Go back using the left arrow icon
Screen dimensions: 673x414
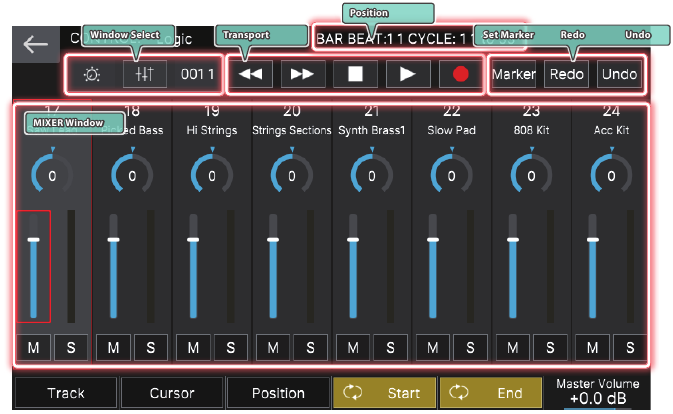click(x=36, y=44)
